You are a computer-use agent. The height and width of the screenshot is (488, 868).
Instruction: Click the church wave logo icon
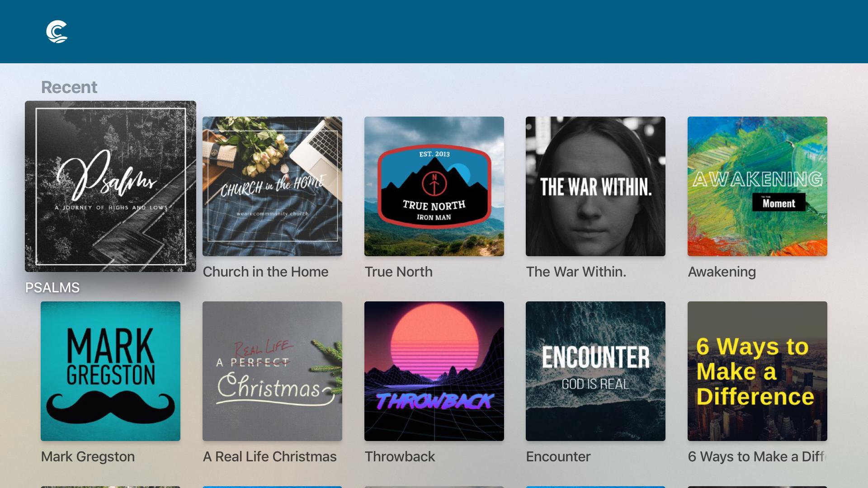[x=57, y=32]
